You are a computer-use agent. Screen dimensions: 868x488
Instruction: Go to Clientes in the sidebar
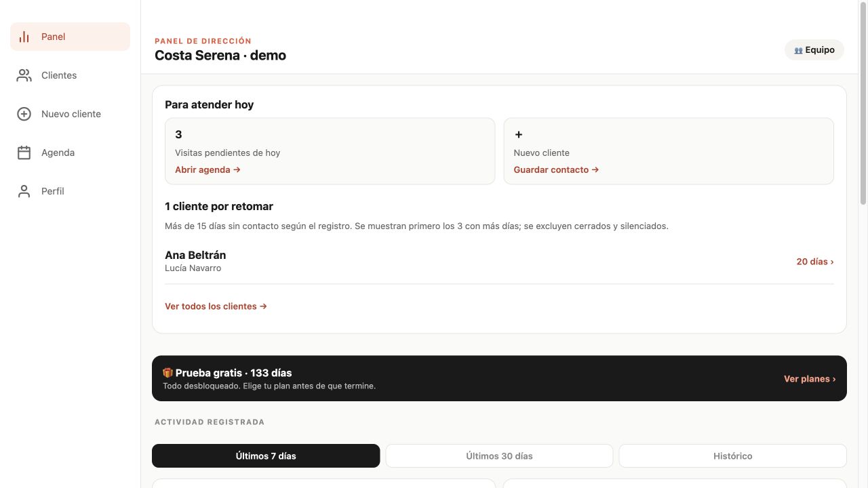70,75
